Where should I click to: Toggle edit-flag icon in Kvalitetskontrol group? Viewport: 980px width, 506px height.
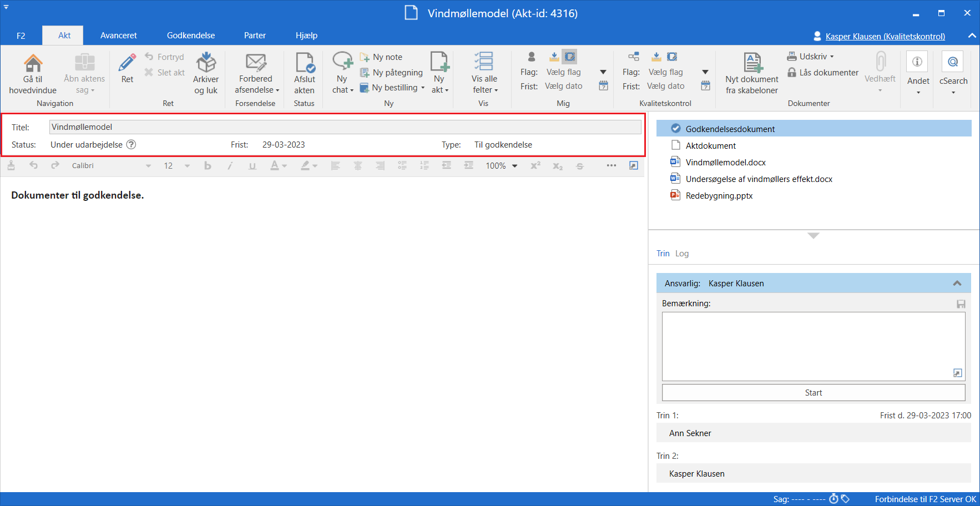[x=671, y=57]
